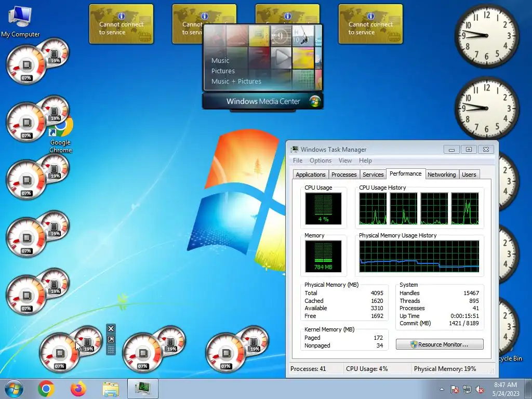Click the Handles value 15467
532x399 pixels.
pyautogui.click(x=471, y=293)
